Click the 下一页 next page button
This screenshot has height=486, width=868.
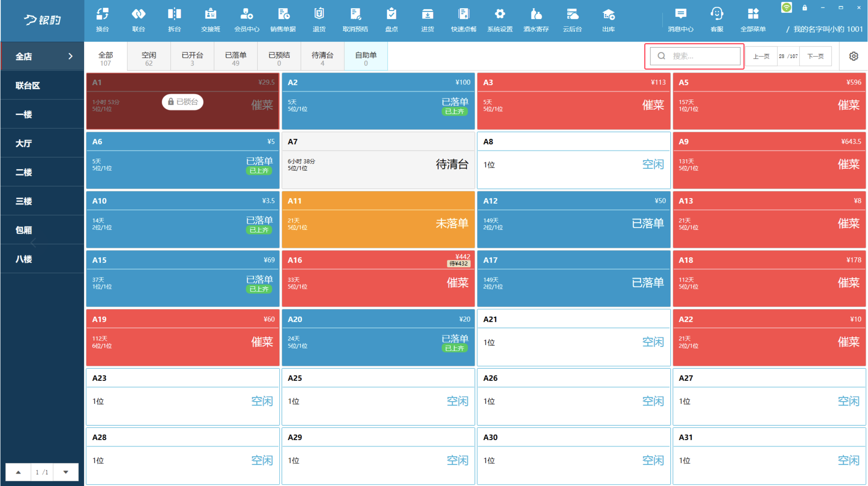815,56
